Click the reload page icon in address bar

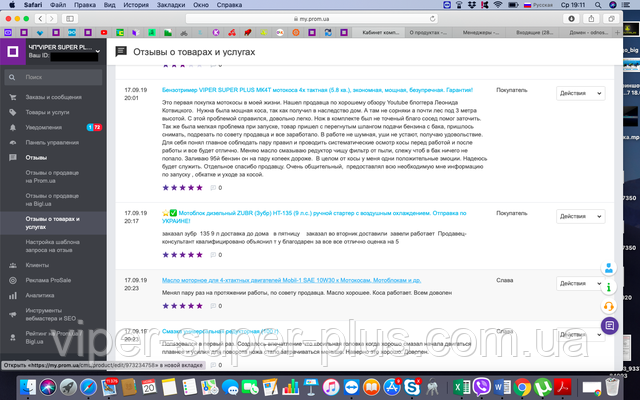(x=432, y=19)
